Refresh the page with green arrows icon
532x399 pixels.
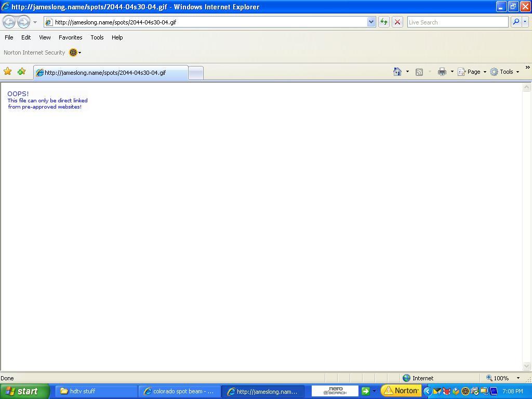pos(384,22)
